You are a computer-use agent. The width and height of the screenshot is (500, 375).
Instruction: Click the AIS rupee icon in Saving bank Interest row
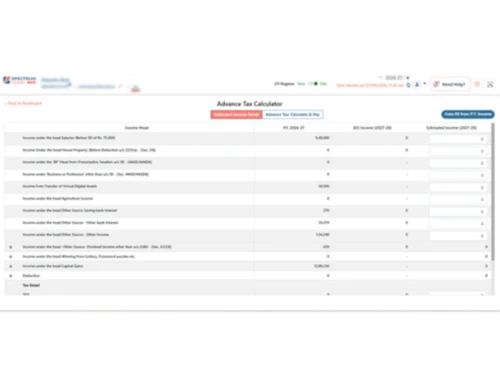pyautogui.click(x=407, y=210)
